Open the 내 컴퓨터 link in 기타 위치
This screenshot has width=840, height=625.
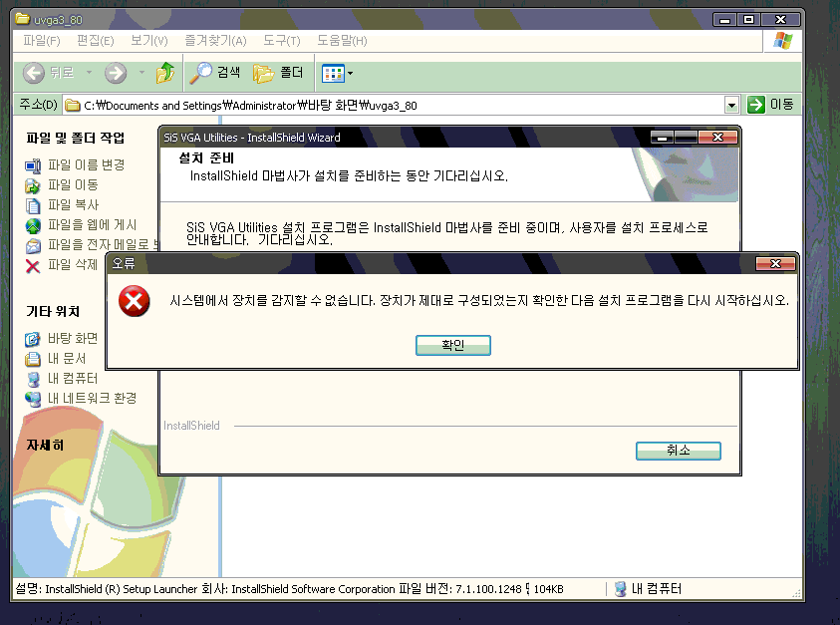click(73, 378)
